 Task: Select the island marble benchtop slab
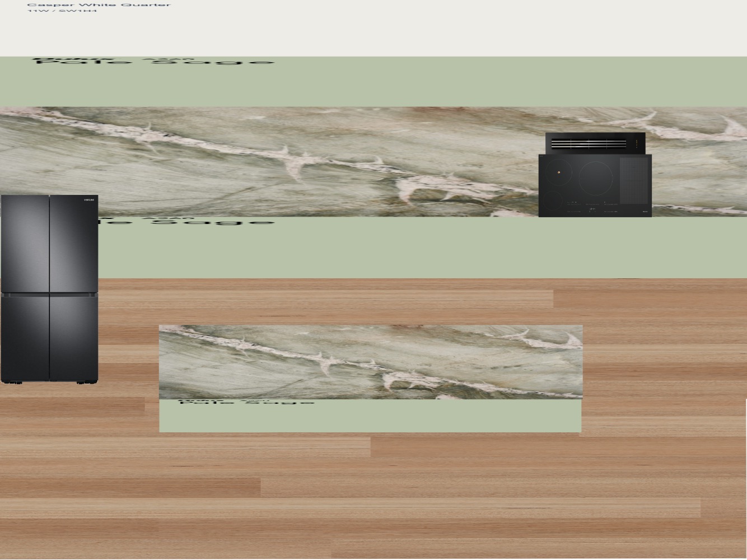[371, 362]
